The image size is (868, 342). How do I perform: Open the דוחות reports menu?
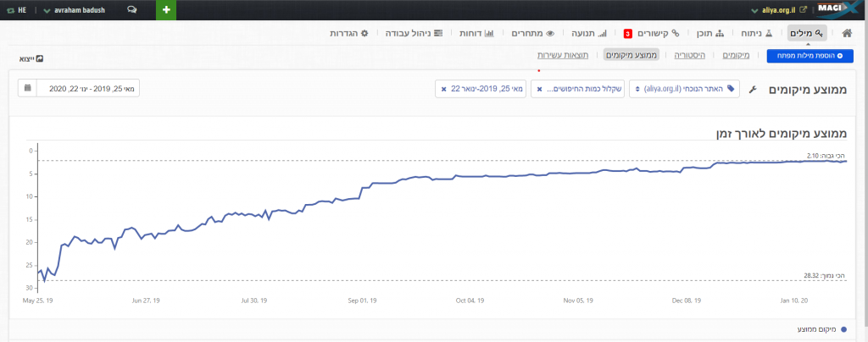click(x=476, y=33)
